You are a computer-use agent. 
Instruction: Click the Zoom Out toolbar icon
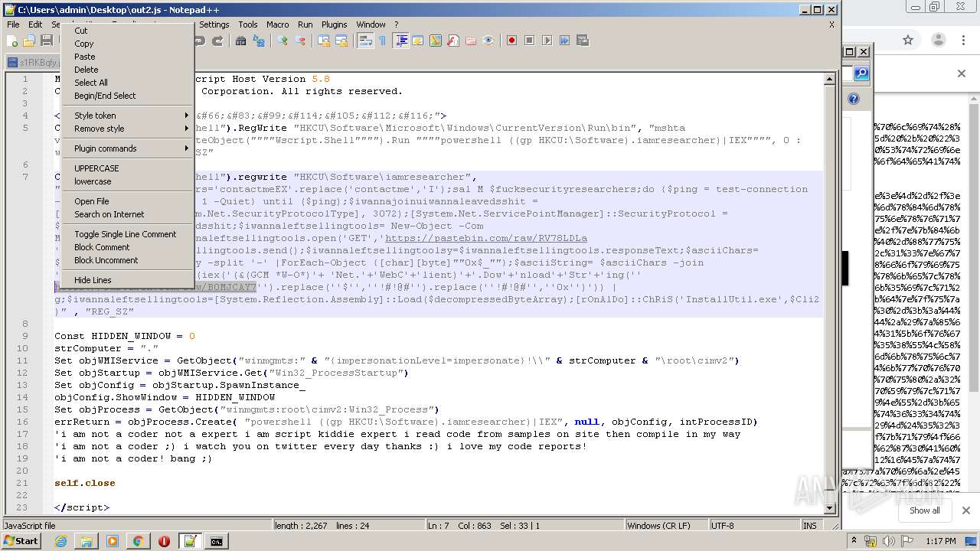click(x=300, y=41)
